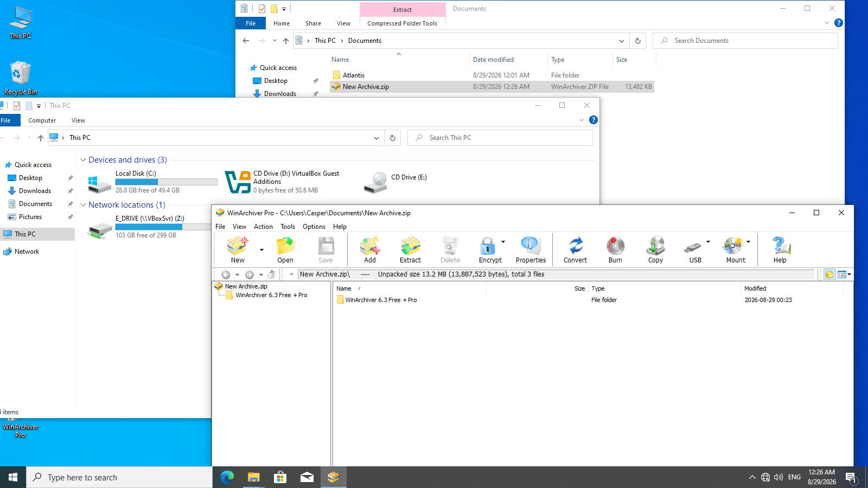Click the New folder icon in Documents title bar

tap(275, 9)
